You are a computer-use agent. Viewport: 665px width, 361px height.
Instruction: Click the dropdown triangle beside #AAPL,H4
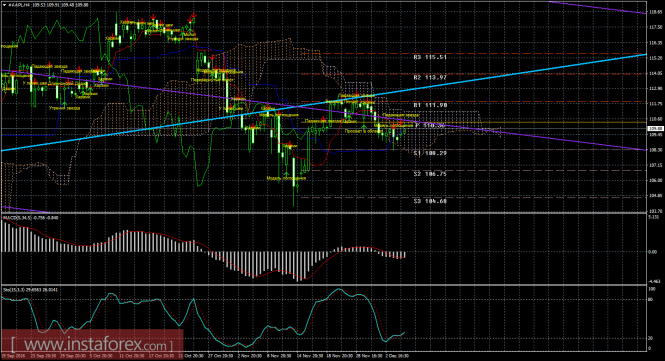click(x=4, y=5)
